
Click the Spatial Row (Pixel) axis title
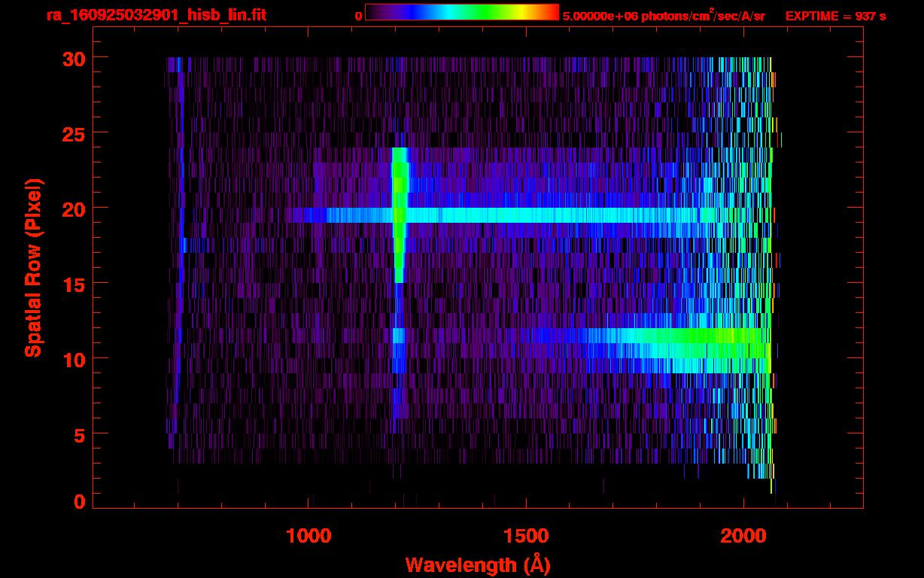click(33, 267)
